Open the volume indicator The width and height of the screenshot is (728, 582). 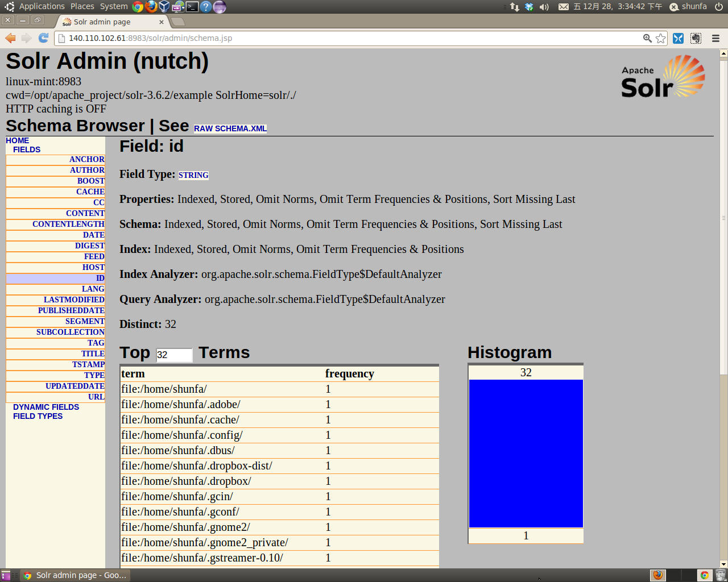(544, 7)
